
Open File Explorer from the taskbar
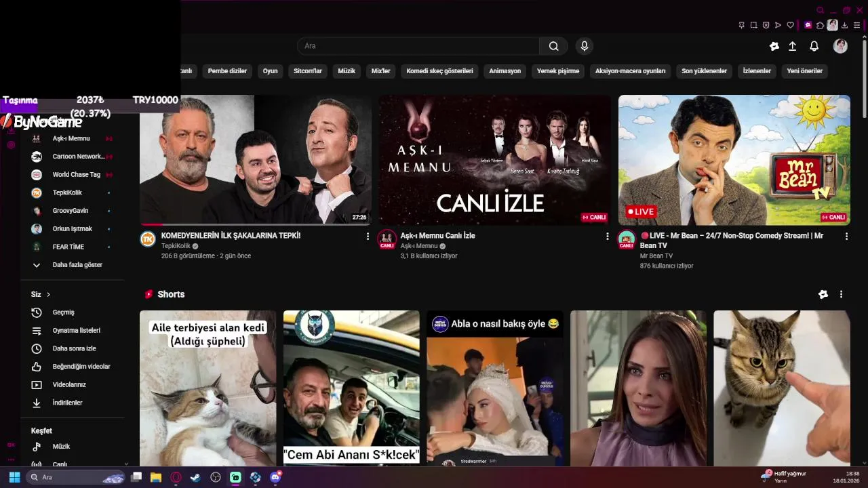tap(155, 477)
